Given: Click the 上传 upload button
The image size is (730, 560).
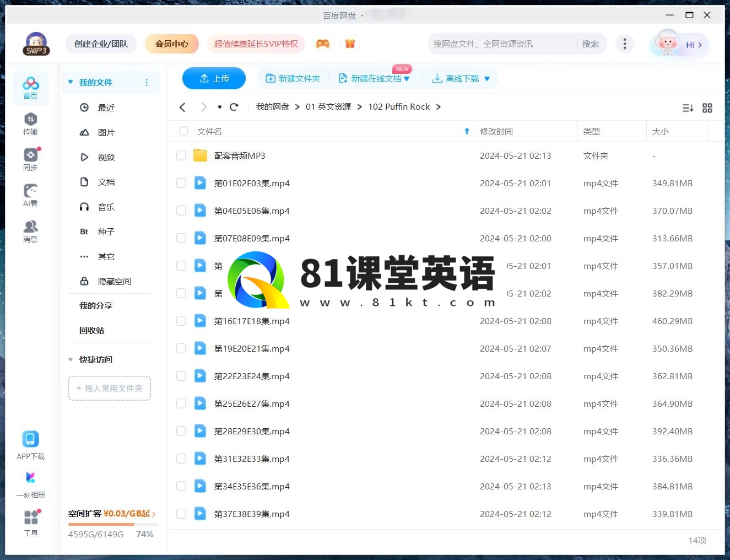Looking at the screenshot, I should click(214, 78).
